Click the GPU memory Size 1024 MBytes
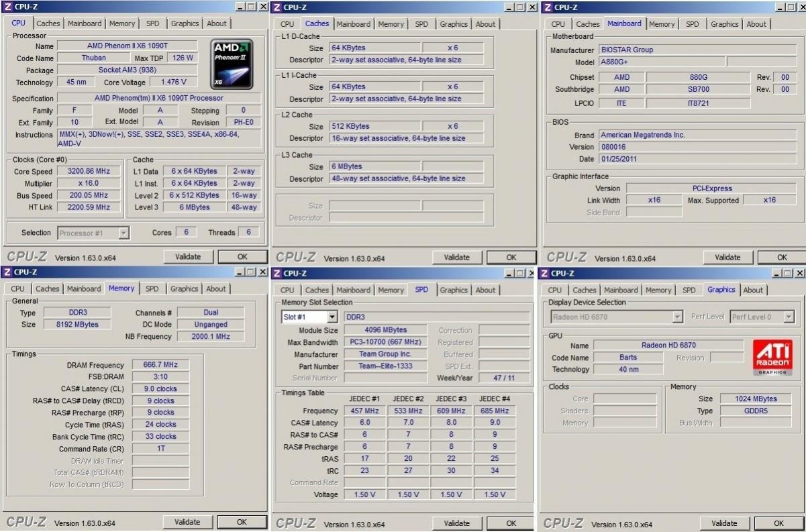Screen dimensions: 806x532 (756, 398)
